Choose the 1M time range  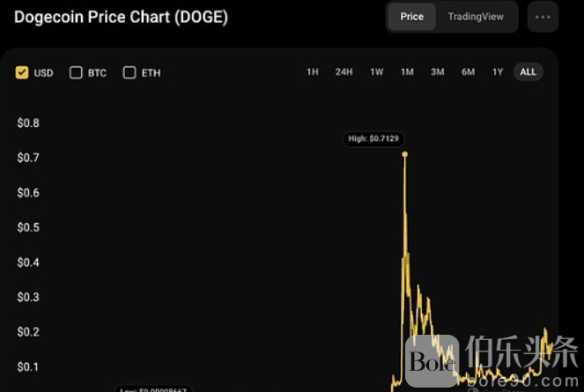407,72
